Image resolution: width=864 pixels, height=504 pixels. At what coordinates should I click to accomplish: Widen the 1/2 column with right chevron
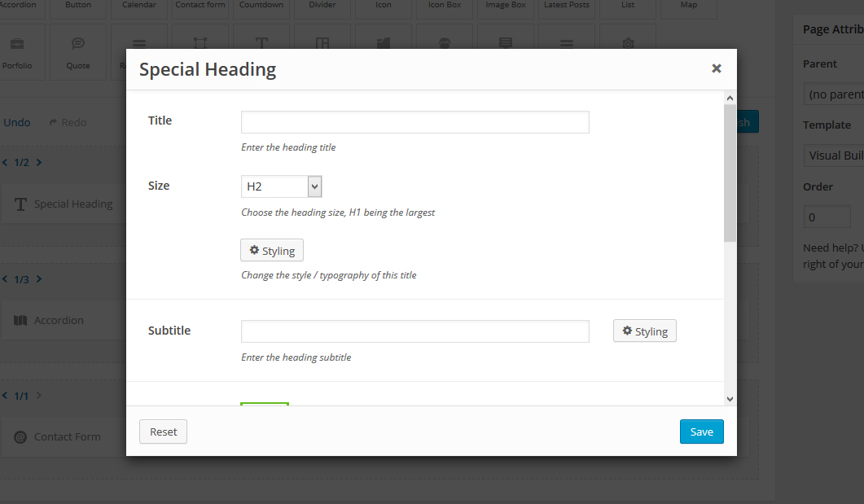coord(38,162)
